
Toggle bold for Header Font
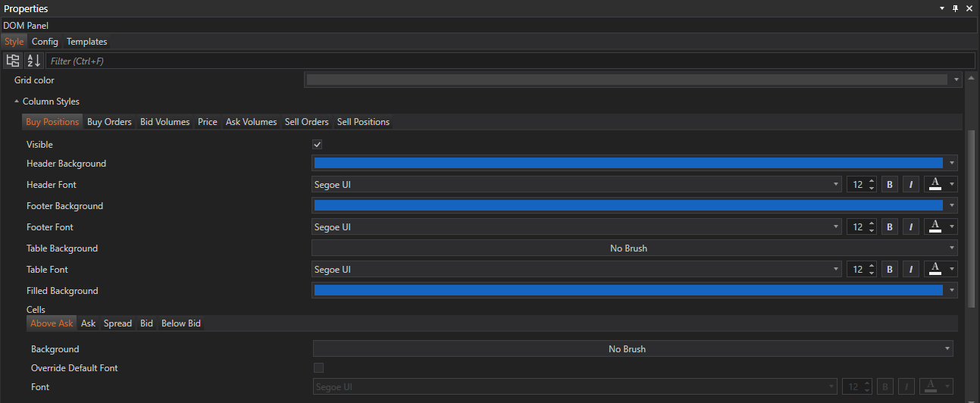click(x=890, y=185)
